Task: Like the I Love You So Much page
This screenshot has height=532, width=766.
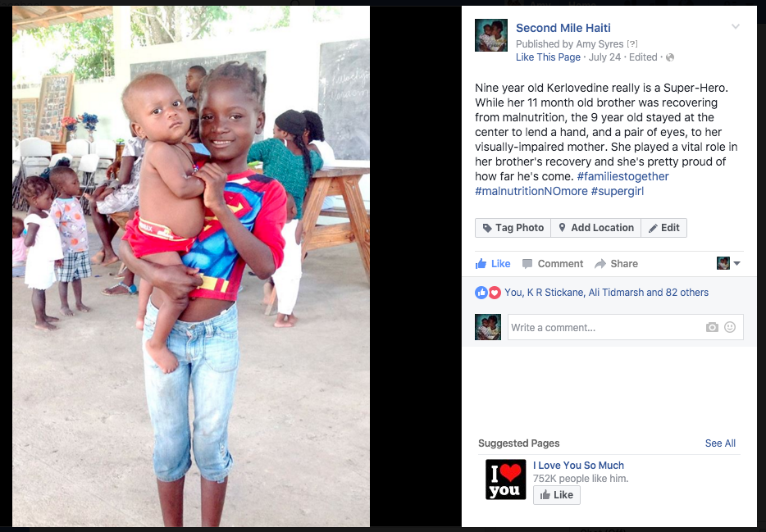Action: coord(556,495)
